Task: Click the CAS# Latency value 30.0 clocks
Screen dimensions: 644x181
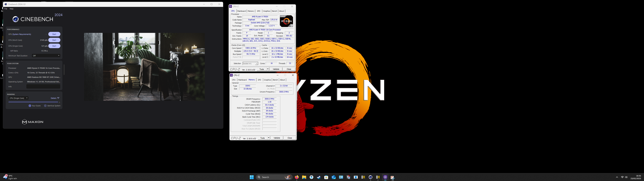Action: click(x=269, y=105)
